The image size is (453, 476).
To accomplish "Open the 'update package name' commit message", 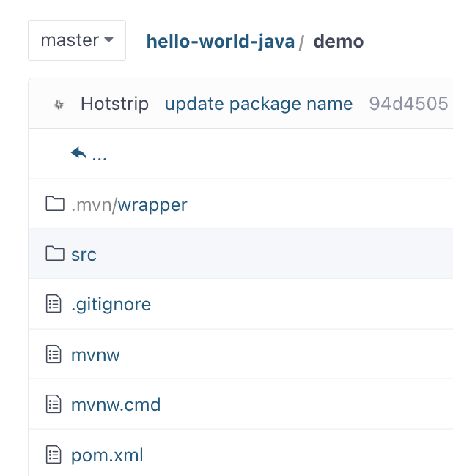I will pos(258,104).
